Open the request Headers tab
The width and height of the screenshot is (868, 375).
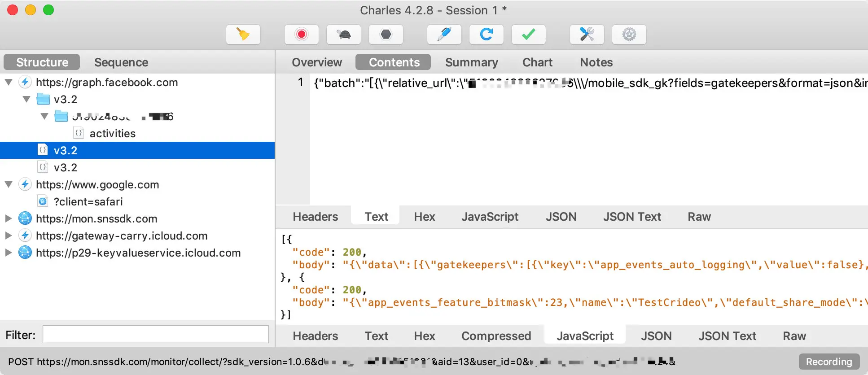pyautogui.click(x=316, y=217)
